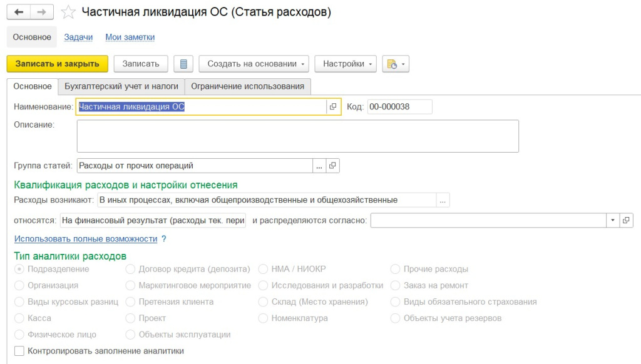The image size is (641, 364).
Task: Toggle Контролировать заполнение аналитики checkbox
Action: [x=19, y=351]
